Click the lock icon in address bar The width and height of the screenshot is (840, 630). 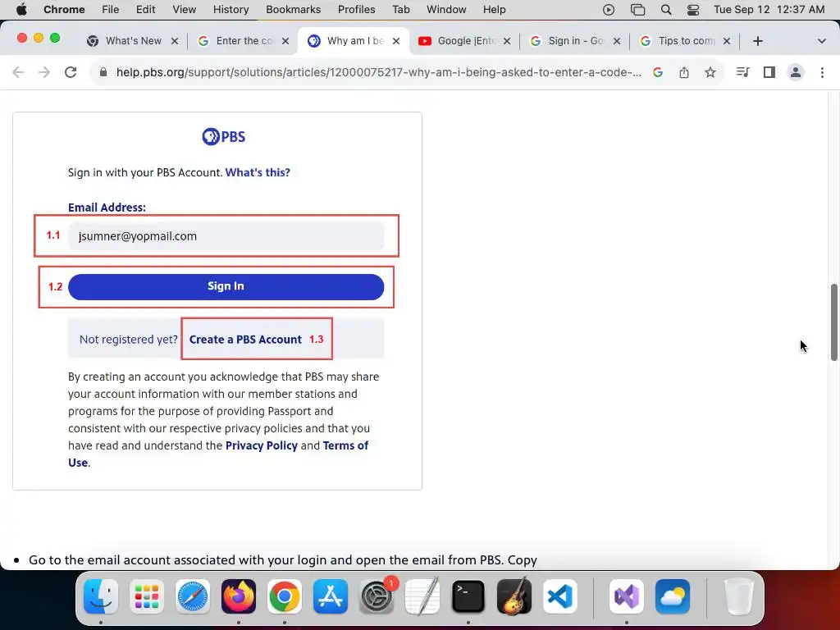(103, 72)
